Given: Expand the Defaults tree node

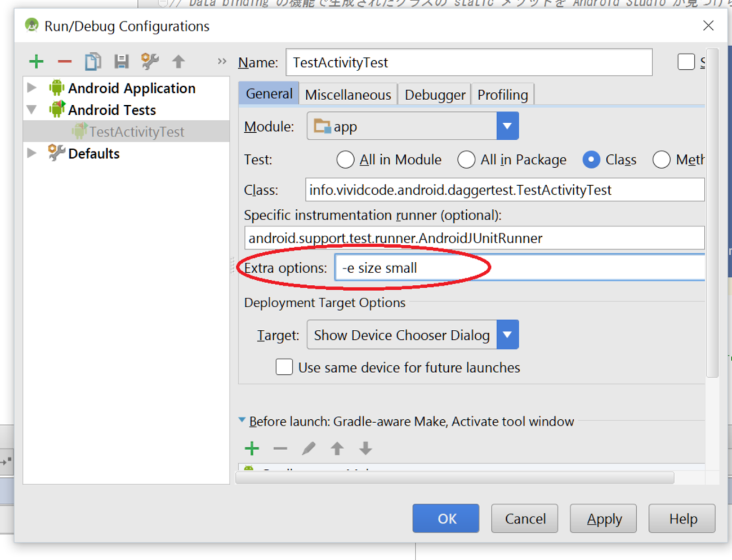Looking at the screenshot, I should click(x=32, y=153).
